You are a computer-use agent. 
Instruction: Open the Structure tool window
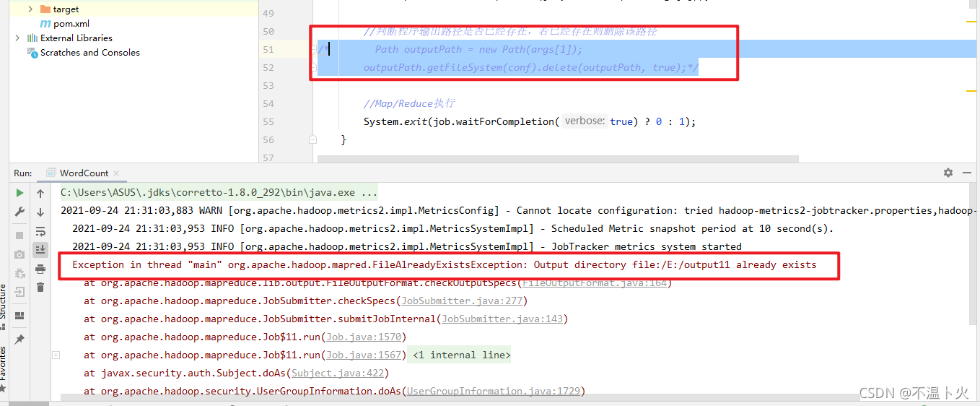pyautogui.click(x=4, y=307)
